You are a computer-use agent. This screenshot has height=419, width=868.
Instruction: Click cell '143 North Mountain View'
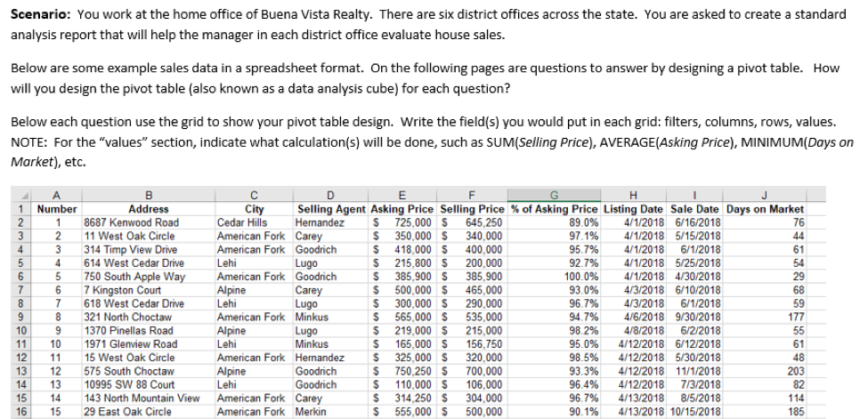(x=149, y=398)
